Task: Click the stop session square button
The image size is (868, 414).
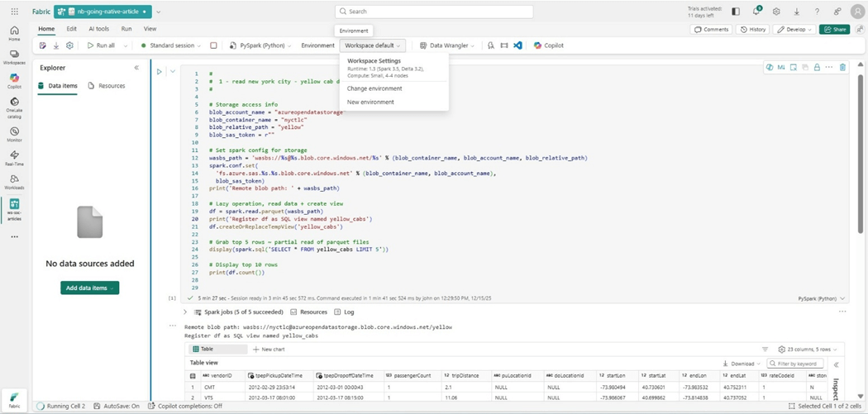Action: tap(213, 45)
